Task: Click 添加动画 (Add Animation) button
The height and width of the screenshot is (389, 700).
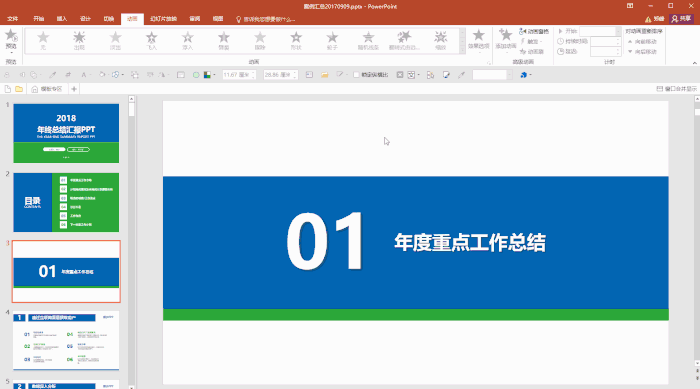Action: (506, 40)
